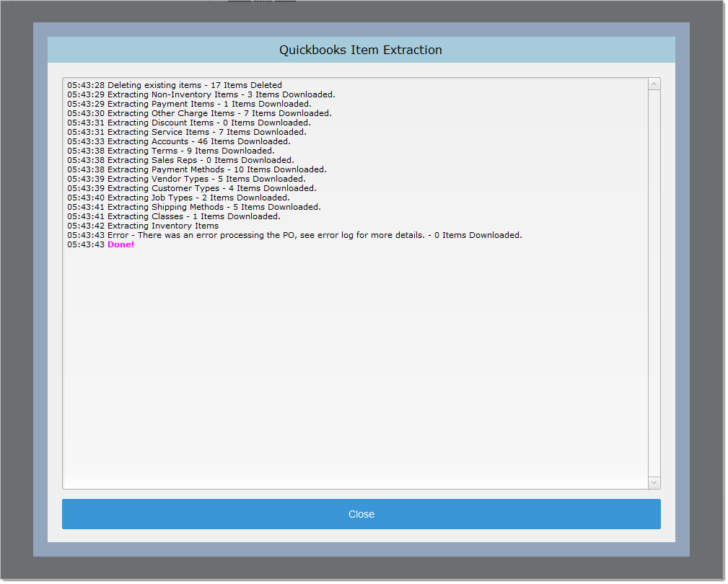
Task: Select the 'Extracting Discount Items' log line
Action: pyautogui.click(x=190, y=123)
